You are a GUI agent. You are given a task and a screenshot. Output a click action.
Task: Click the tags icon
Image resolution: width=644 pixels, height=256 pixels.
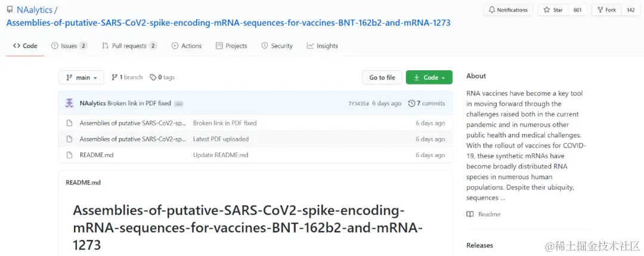153,77
